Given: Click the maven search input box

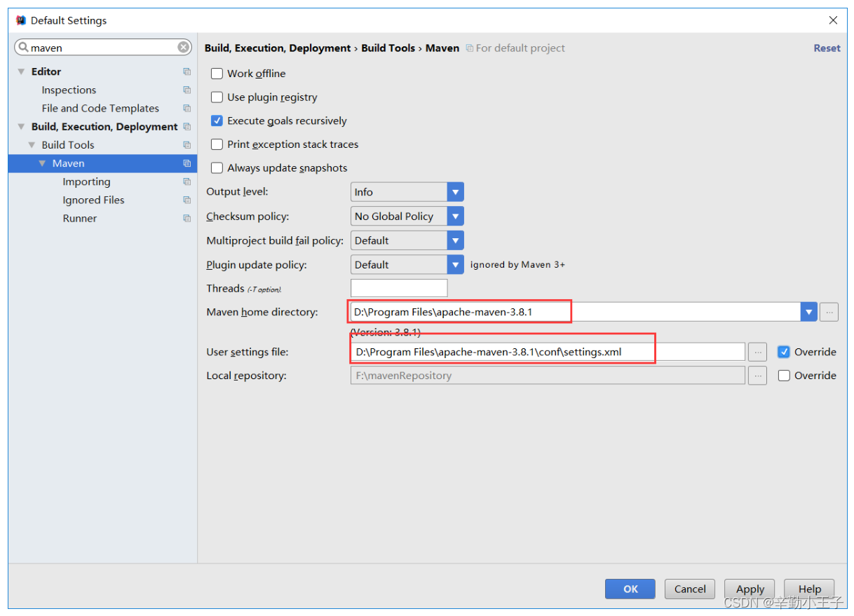Looking at the screenshot, I should coord(103,48).
